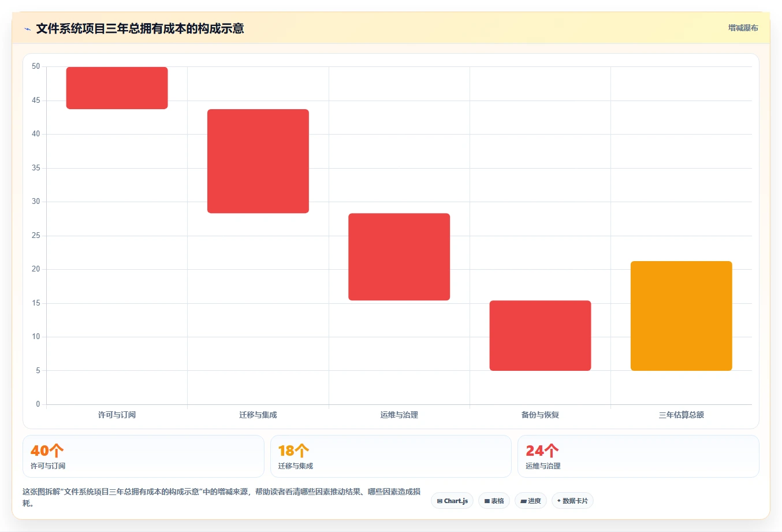Viewport: 782px width, 532px height.
Task: Click the red 许可与订阅 waterfall bar
Action: click(x=117, y=88)
